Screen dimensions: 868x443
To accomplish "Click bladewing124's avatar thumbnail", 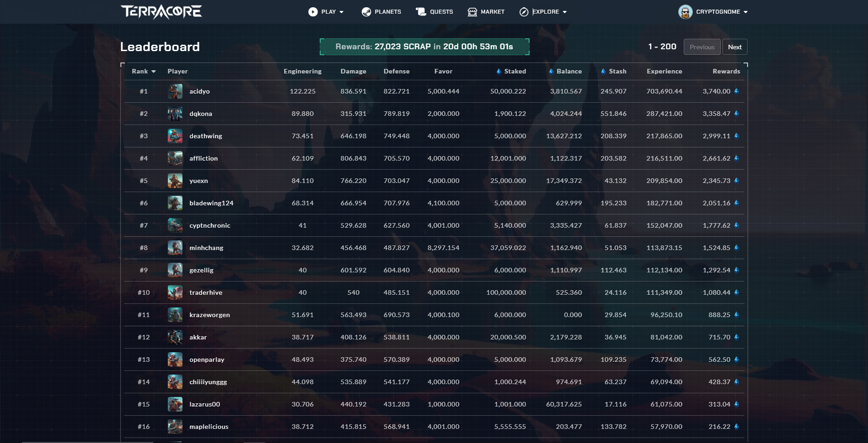I will point(175,203).
